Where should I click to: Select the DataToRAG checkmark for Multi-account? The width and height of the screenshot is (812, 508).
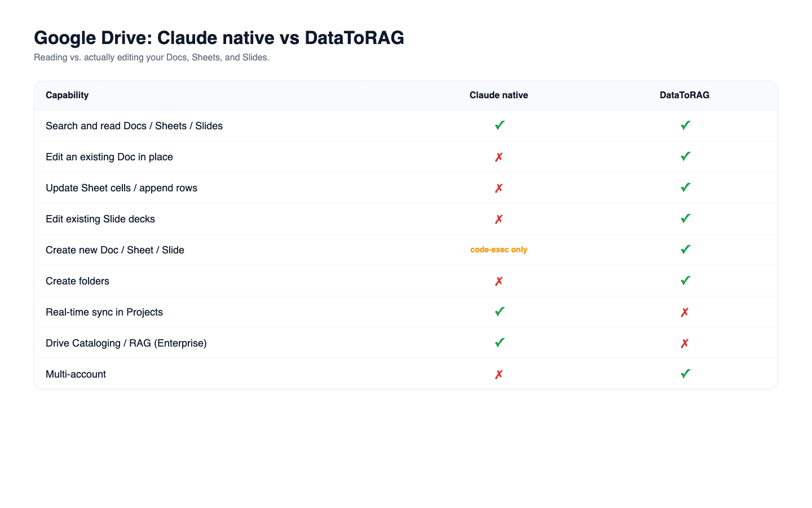point(685,374)
